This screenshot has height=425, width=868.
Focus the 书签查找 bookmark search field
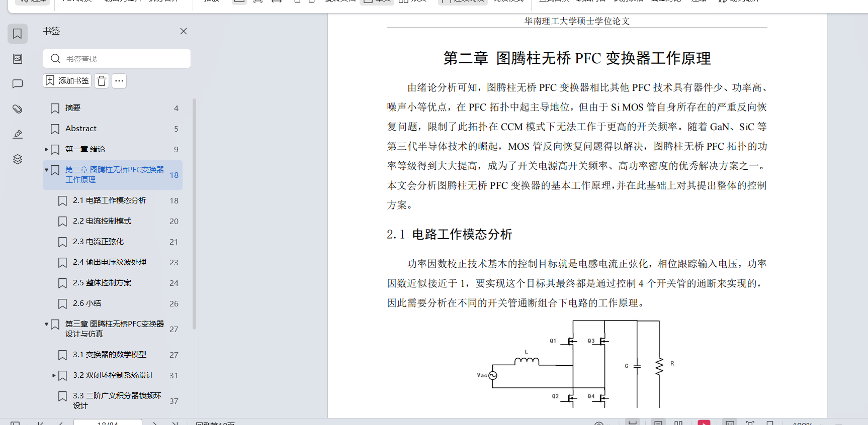click(117, 59)
